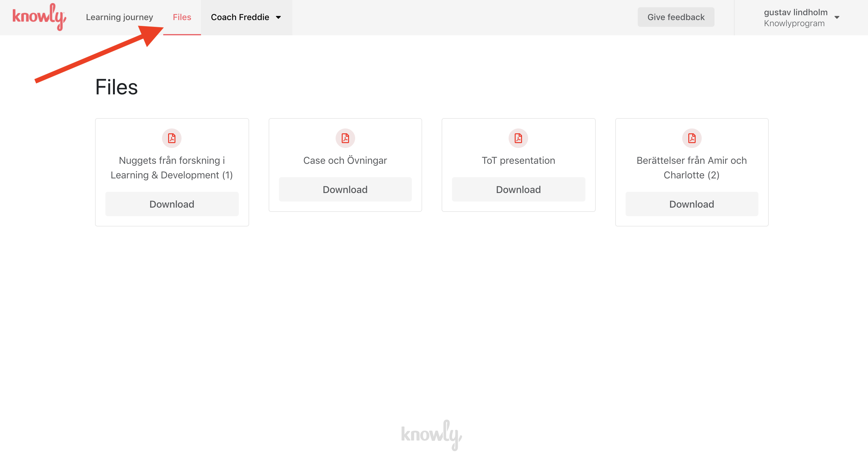Click the ToT presentation file title

[518, 160]
